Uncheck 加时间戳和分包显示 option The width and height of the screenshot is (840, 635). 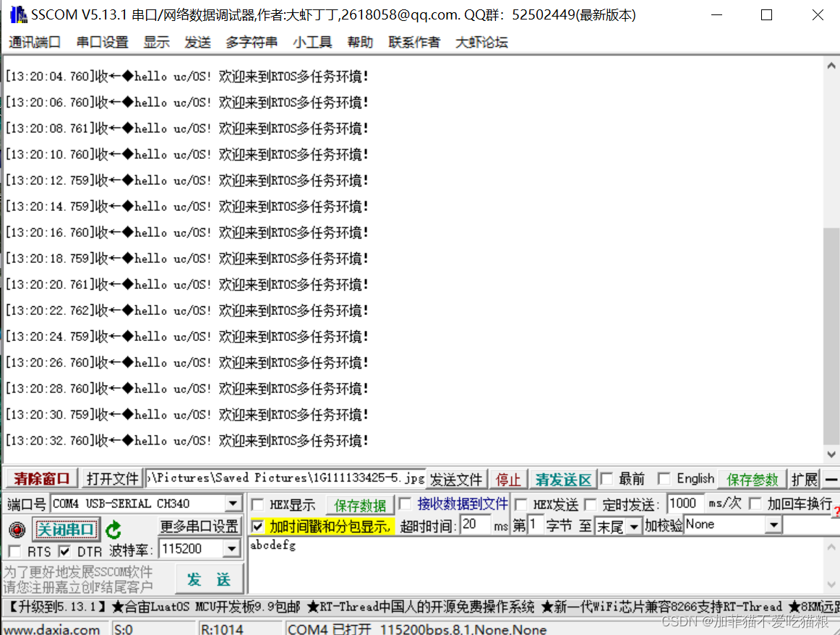pyautogui.click(x=258, y=526)
